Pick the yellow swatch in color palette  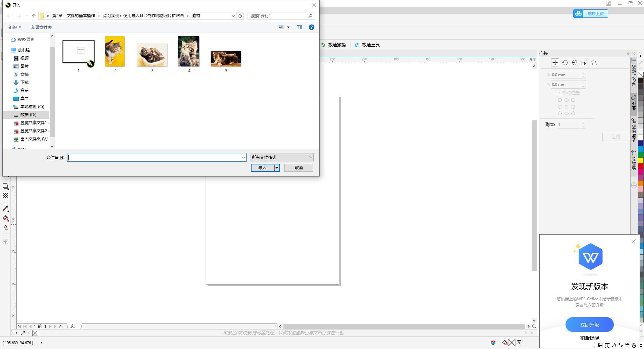(x=641, y=160)
